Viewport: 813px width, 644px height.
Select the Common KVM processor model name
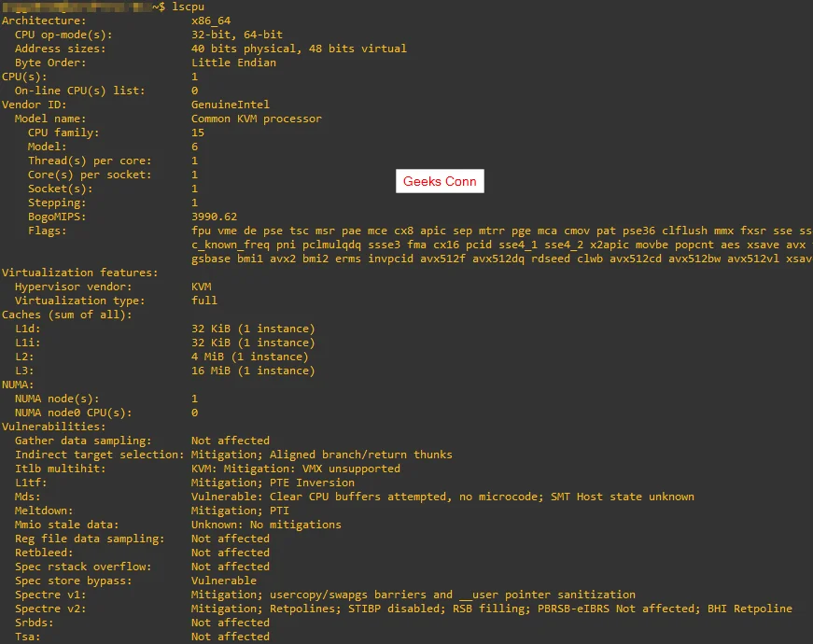click(256, 118)
